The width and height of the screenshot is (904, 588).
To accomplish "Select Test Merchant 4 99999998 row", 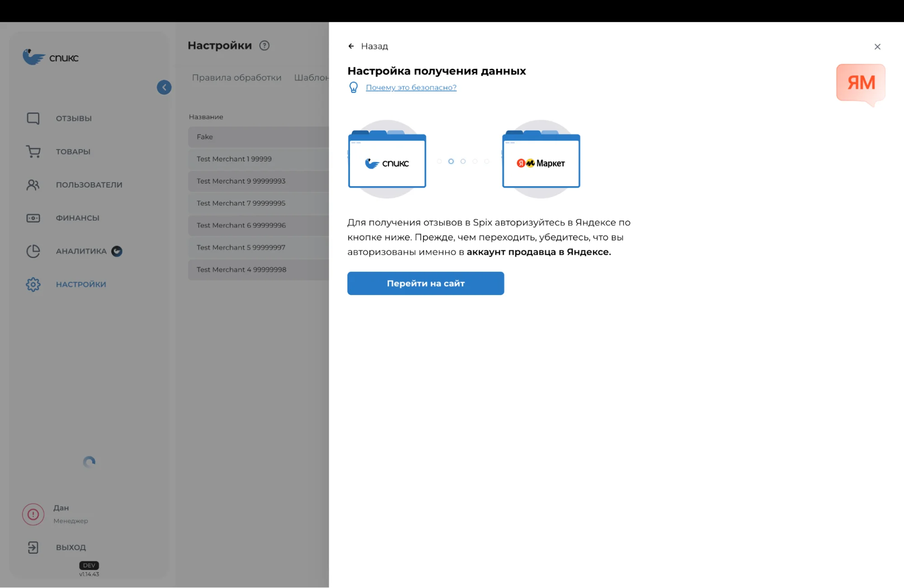I will tap(259, 270).
